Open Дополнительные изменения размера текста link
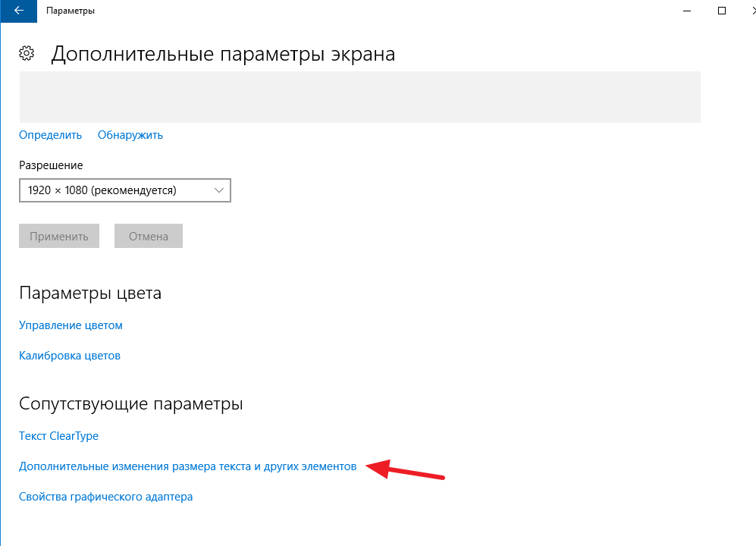Screen dimensions: 756x546 [x=187, y=467]
